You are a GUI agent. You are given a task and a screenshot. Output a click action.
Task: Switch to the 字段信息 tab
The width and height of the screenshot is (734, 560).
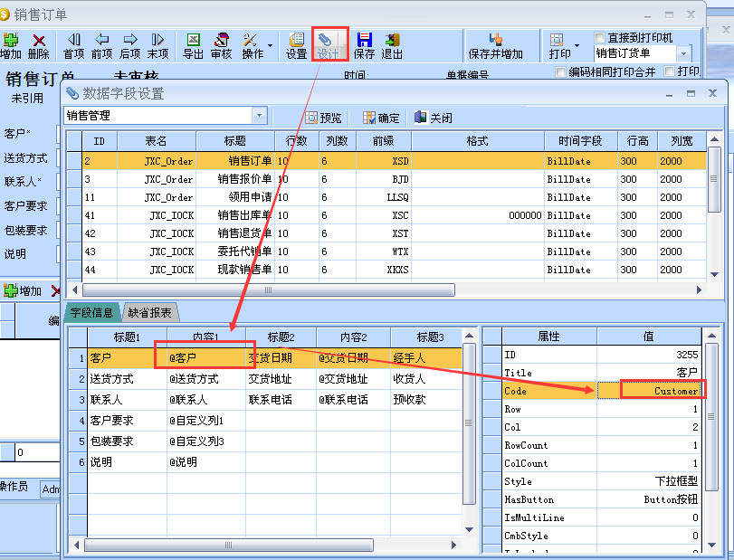[x=91, y=312]
